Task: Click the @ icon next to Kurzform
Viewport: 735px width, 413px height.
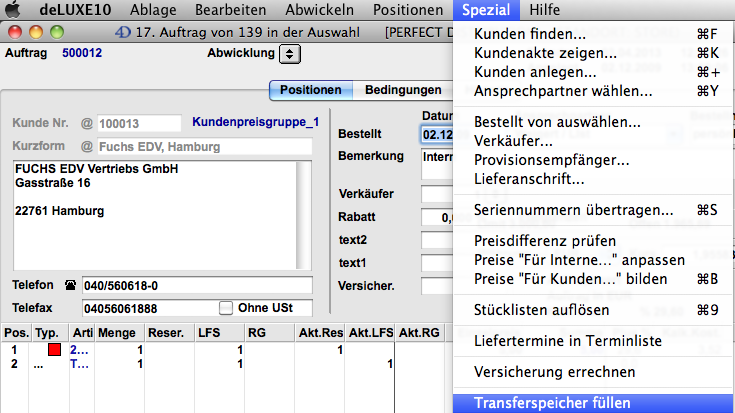Action: point(86,147)
